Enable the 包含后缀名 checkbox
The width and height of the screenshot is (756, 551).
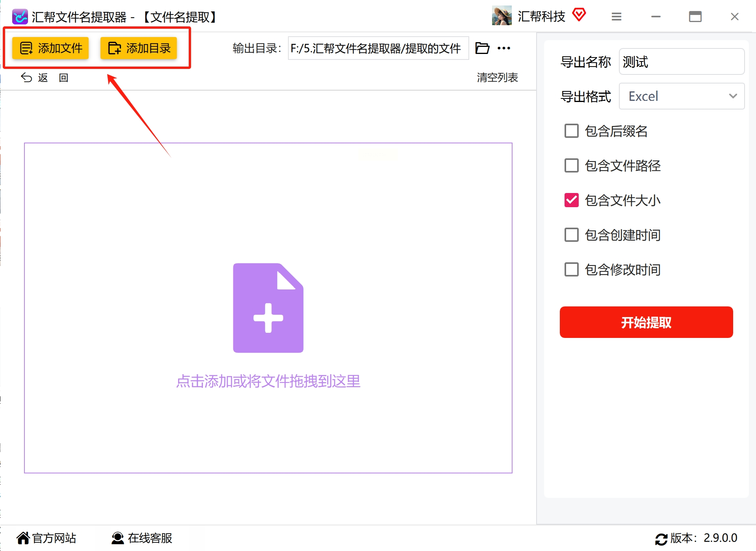[x=572, y=131]
